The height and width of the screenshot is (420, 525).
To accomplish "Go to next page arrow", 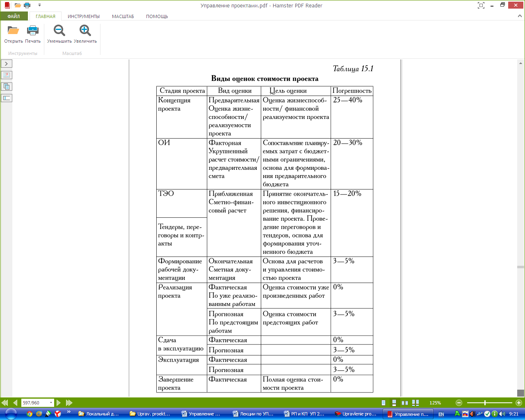I will coord(59,403).
